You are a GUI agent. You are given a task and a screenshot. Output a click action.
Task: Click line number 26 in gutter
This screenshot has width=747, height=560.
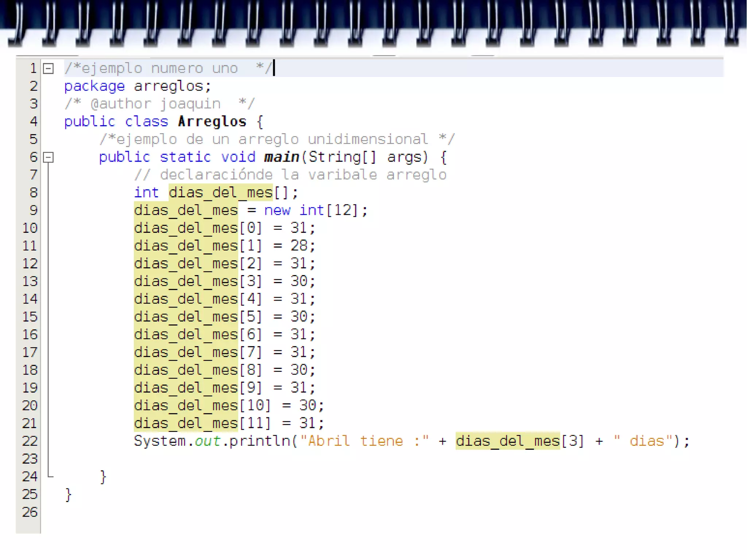pos(30,512)
